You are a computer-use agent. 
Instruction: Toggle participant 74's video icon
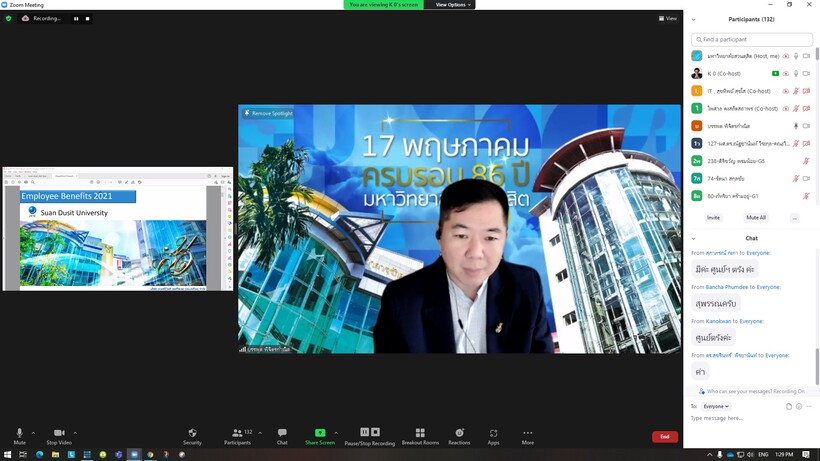806,178
